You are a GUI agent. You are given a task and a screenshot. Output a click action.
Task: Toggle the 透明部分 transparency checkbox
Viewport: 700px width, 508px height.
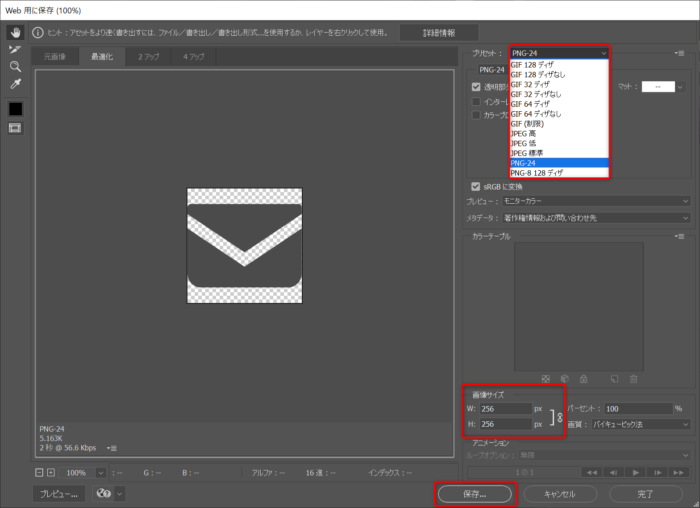click(476, 87)
